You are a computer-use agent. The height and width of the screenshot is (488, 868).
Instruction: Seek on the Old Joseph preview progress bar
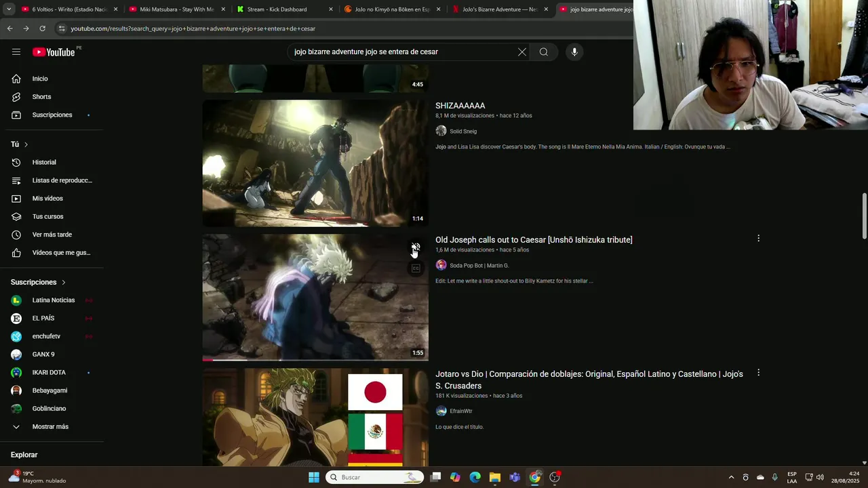coord(315,360)
